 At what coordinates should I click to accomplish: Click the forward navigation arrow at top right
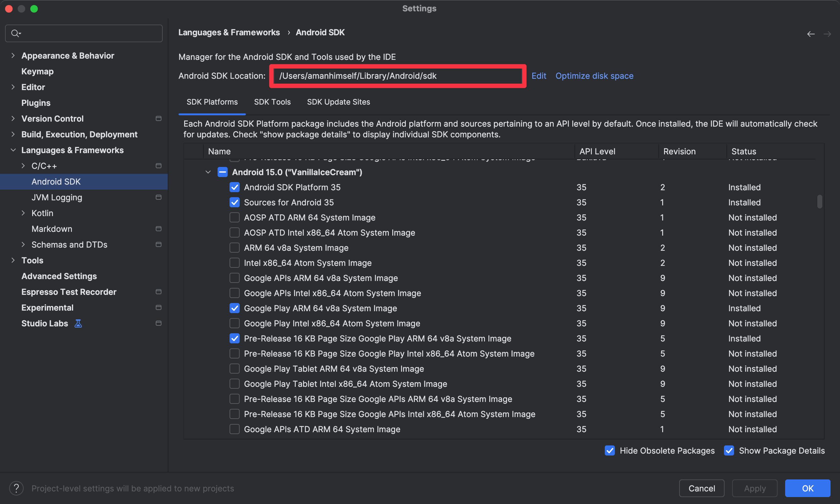827,34
